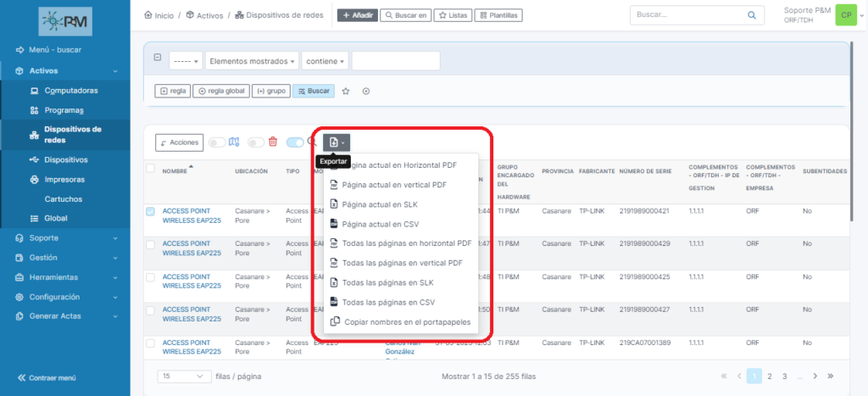Save search with the star bookmark icon
The image size is (868, 396).
pos(346,91)
